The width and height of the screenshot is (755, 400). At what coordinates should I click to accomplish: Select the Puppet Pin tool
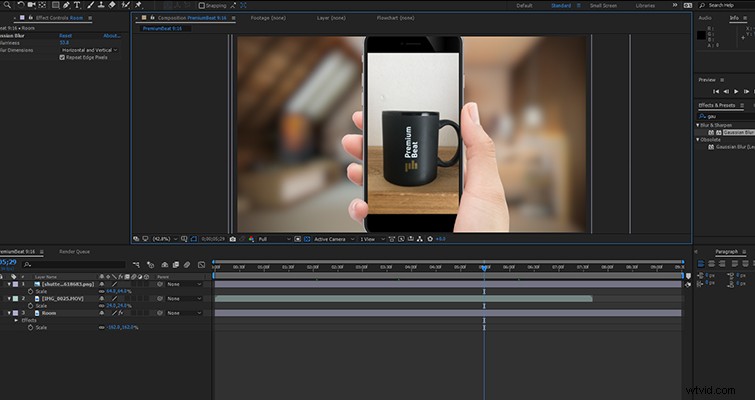click(x=138, y=5)
